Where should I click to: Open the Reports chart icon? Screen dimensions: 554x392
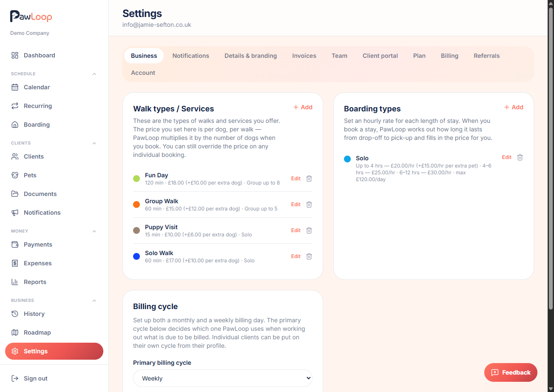15,282
